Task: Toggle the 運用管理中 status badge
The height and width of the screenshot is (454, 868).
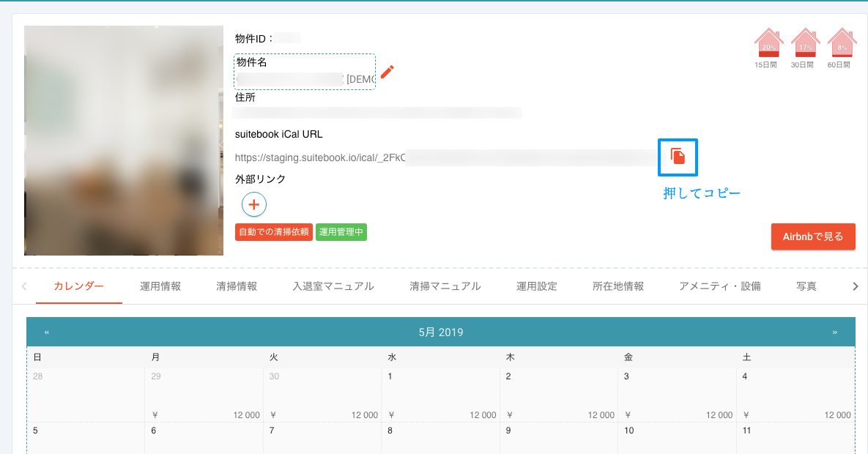Action: pyautogui.click(x=341, y=232)
